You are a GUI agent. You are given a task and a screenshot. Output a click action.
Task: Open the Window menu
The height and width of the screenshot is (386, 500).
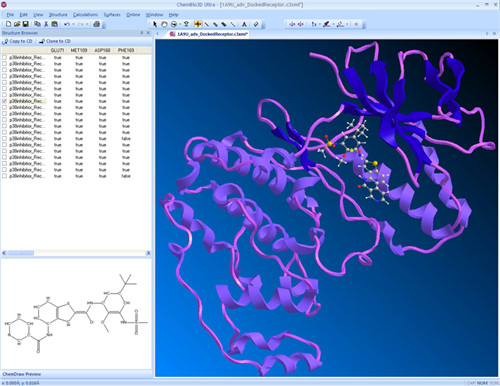pyautogui.click(x=154, y=15)
